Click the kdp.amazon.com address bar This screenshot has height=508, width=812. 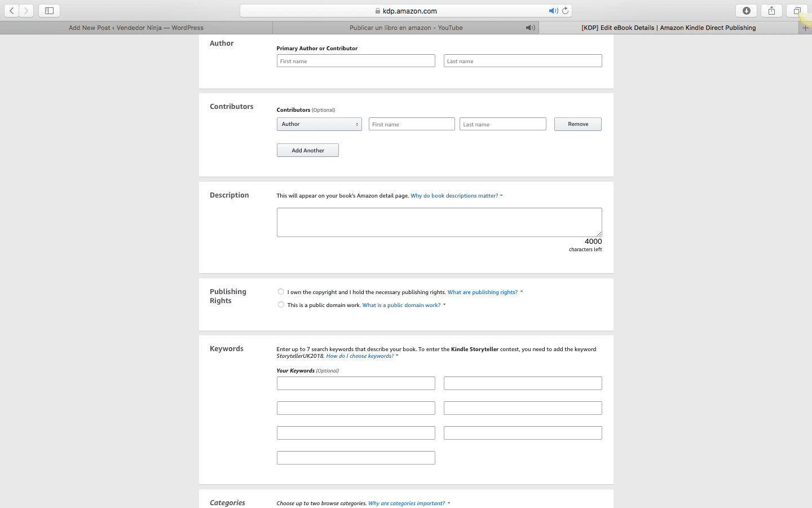[x=406, y=11]
